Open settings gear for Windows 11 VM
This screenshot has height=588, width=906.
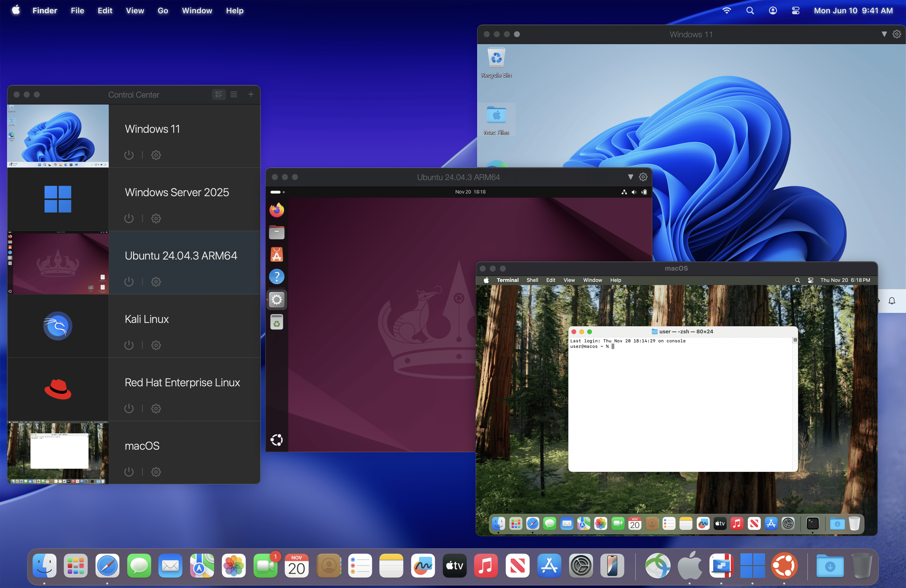point(156,155)
